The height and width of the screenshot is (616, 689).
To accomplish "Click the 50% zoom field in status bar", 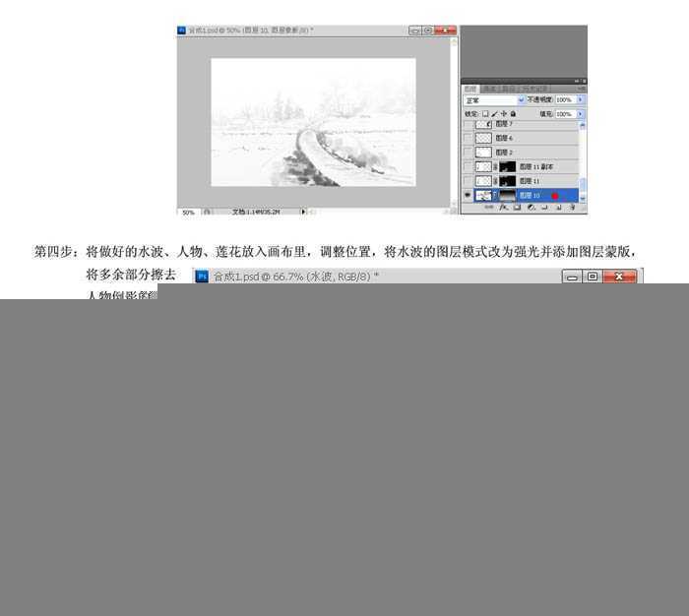I will [189, 213].
